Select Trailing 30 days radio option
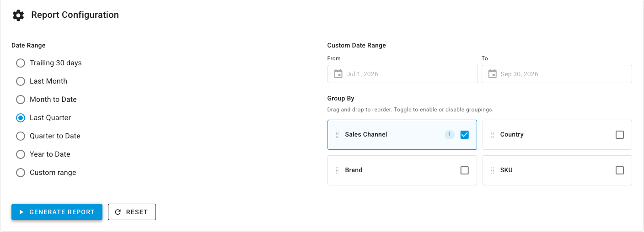644x232 pixels. pos(21,63)
